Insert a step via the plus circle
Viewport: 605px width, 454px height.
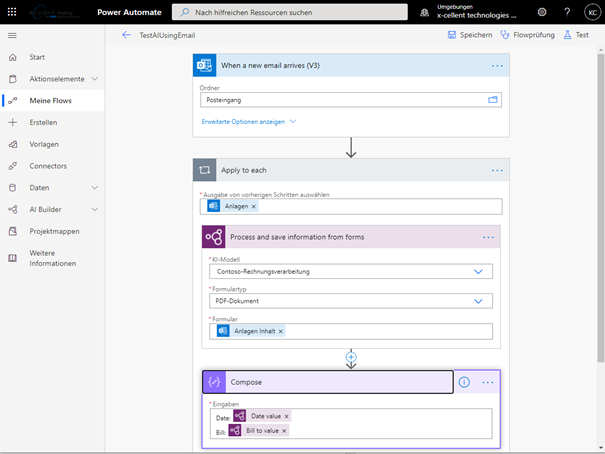pyautogui.click(x=351, y=357)
